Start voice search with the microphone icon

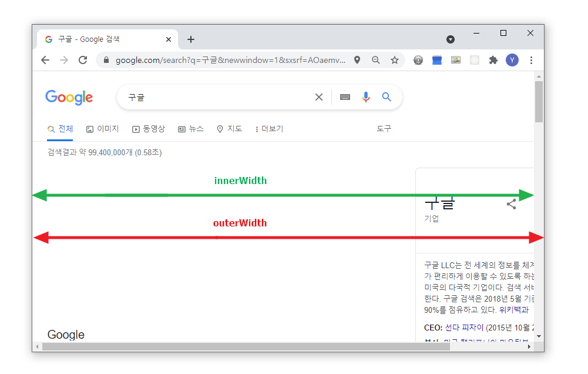coord(365,97)
